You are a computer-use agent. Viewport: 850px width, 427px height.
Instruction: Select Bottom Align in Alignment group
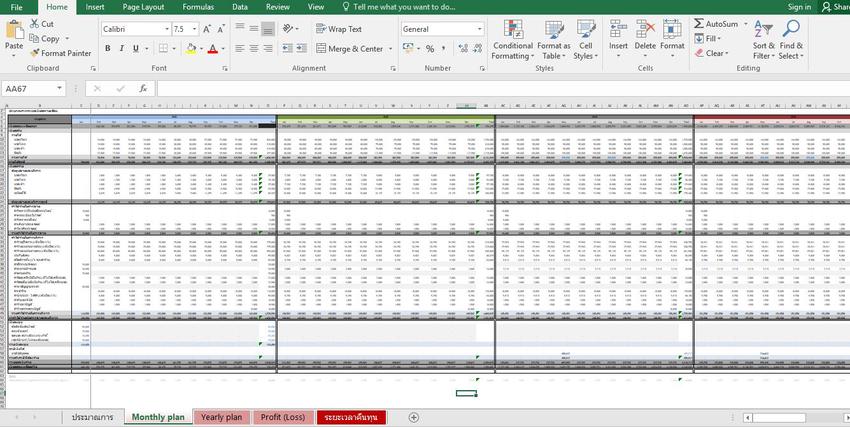click(x=268, y=29)
